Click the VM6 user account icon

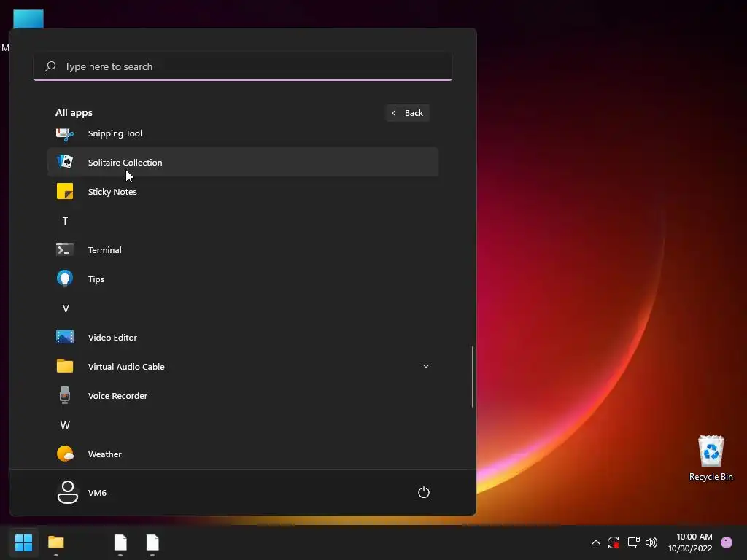point(68,492)
